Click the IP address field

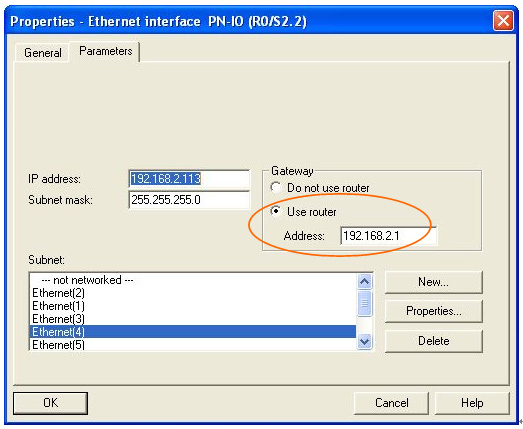tap(189, 179)
